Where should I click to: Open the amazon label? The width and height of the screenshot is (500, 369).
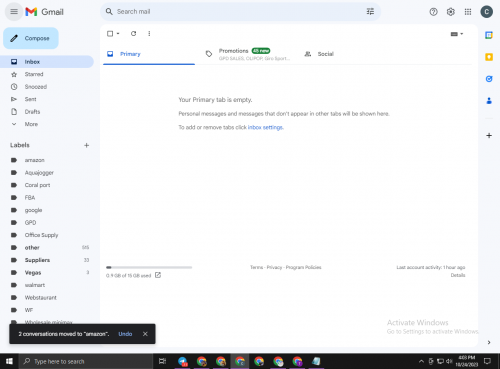click(x=47, y=160)
